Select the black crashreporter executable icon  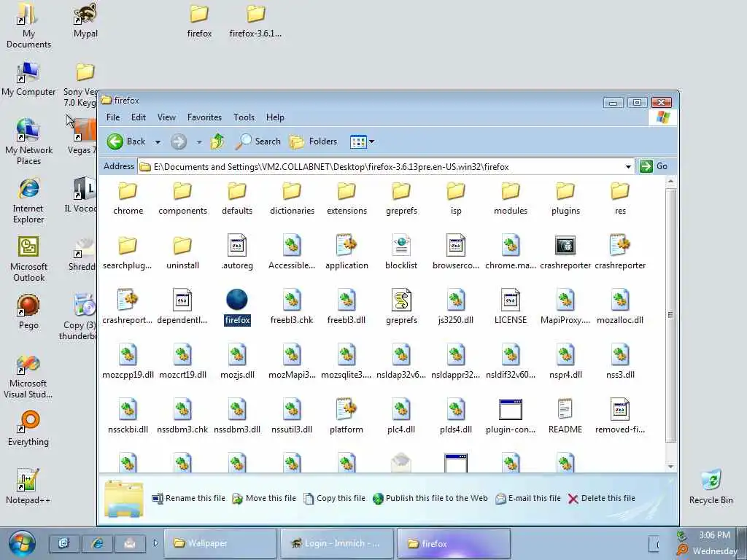click(565, 245)
